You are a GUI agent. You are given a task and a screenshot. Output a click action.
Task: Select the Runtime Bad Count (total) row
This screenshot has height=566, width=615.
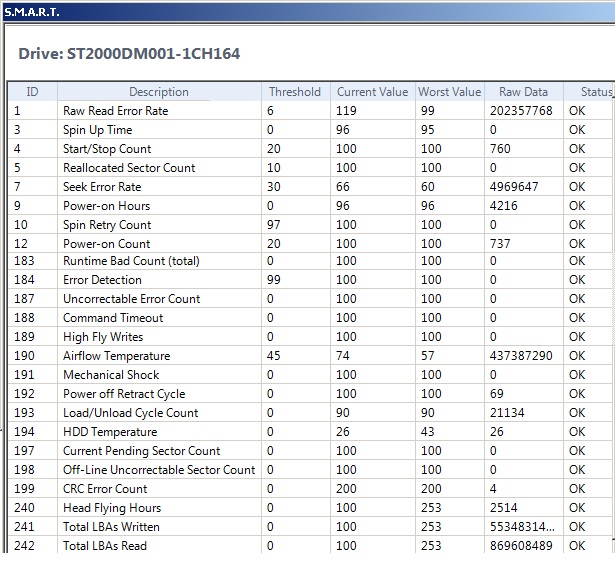coord(311,261)
